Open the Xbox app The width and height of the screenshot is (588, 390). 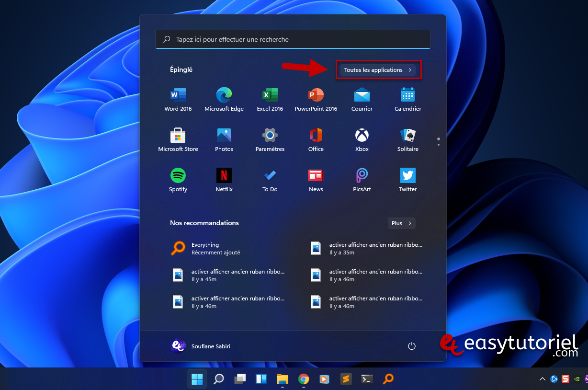point(362,140)
